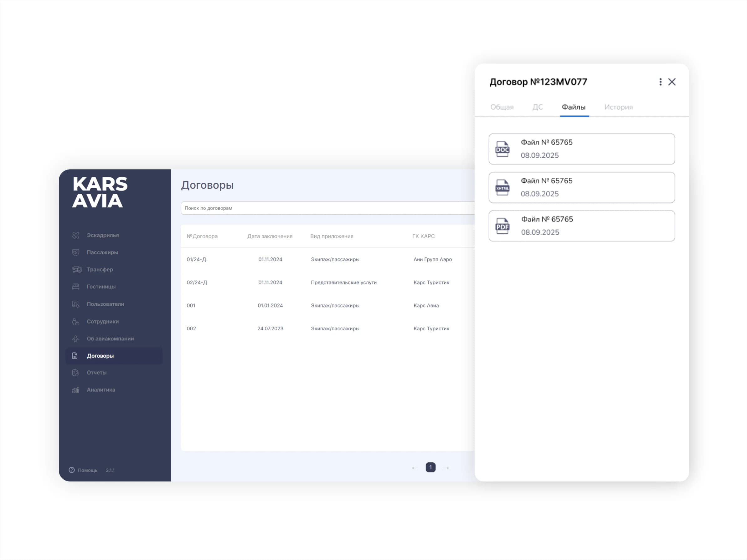Open contract row 02/24-Д
The width and height of the screenshot is (747, 560).
point(327,283)
